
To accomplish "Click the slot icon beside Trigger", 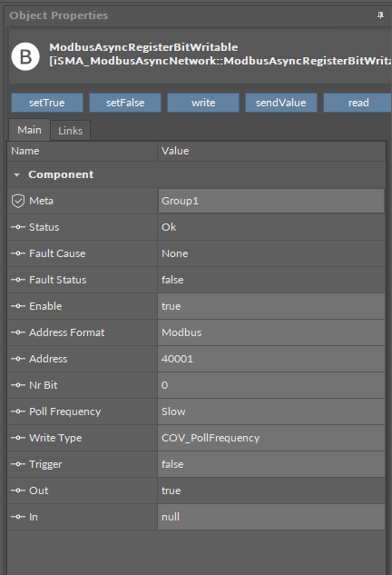I will click(18, 464).
